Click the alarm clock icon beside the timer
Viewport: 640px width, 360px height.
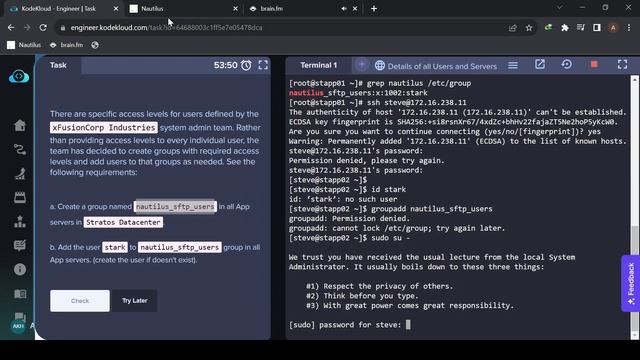point(246,65)
